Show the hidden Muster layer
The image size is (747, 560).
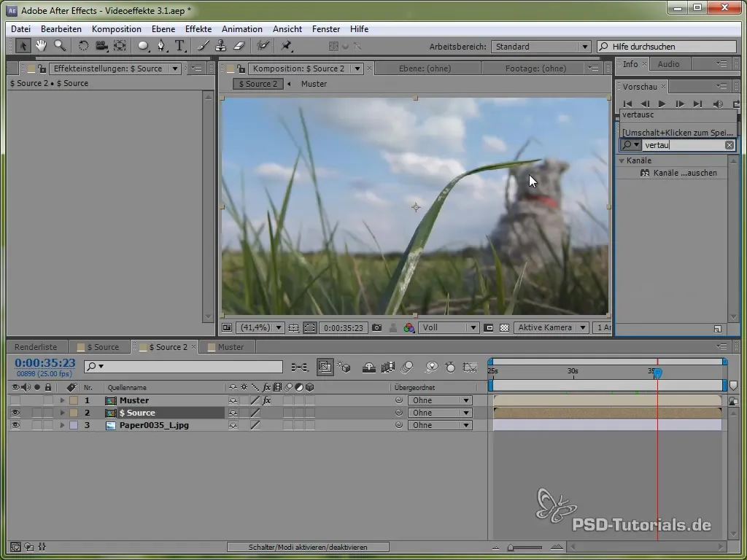pos(15,400)
